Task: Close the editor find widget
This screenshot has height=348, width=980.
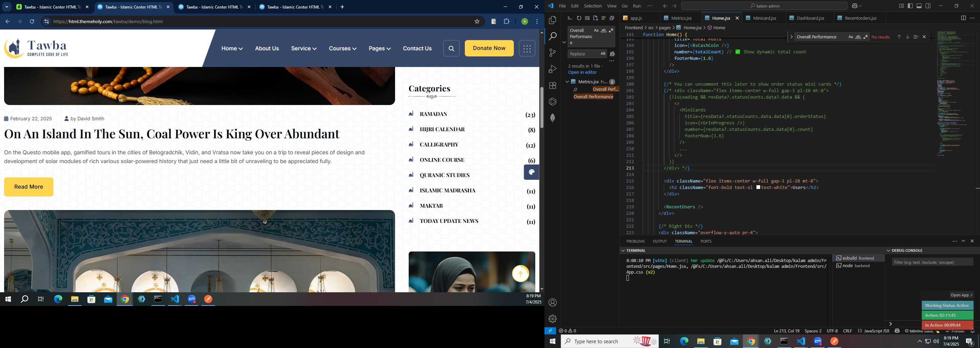Action: pyautogui.click(x=924, y=37)
